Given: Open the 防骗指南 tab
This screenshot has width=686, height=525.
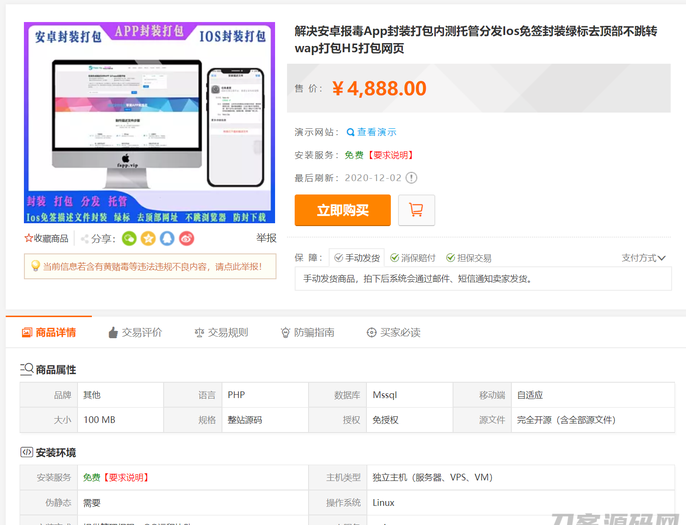Looking at the screenshot, I should (x=307, y=332).
